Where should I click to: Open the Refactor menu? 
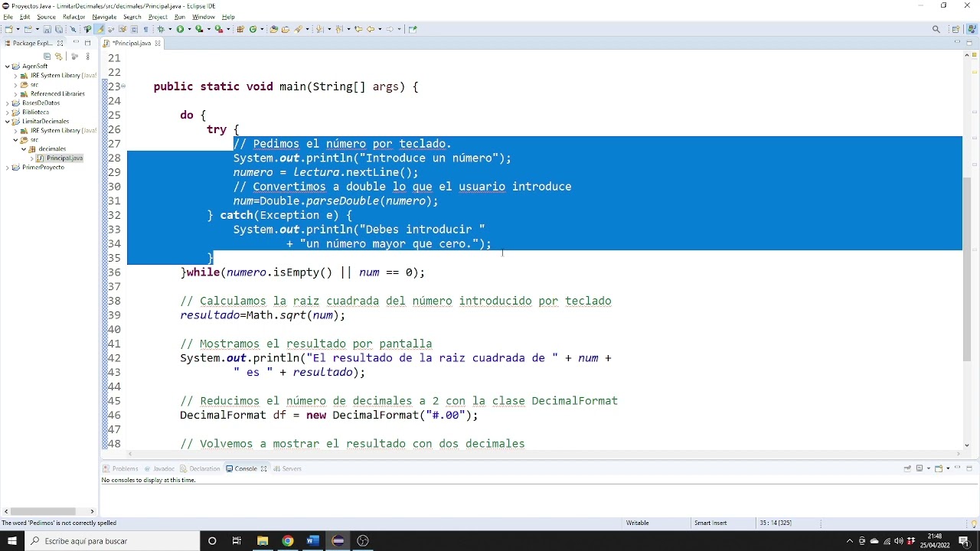coord(73,17)
